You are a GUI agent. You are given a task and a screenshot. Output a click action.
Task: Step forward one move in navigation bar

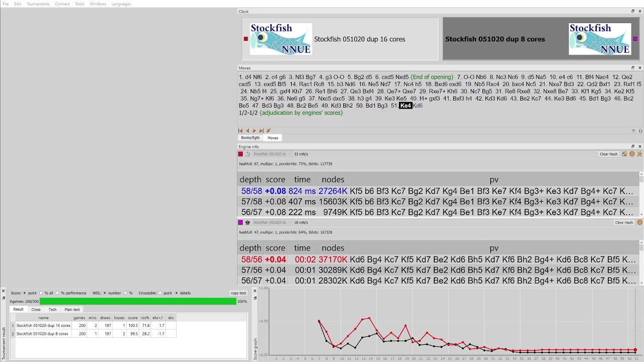254,131
